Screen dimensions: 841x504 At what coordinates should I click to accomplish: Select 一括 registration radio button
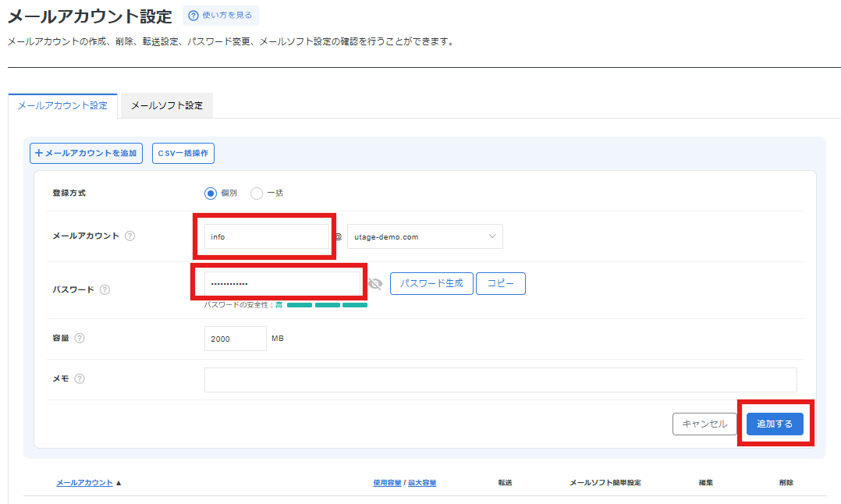257,193
